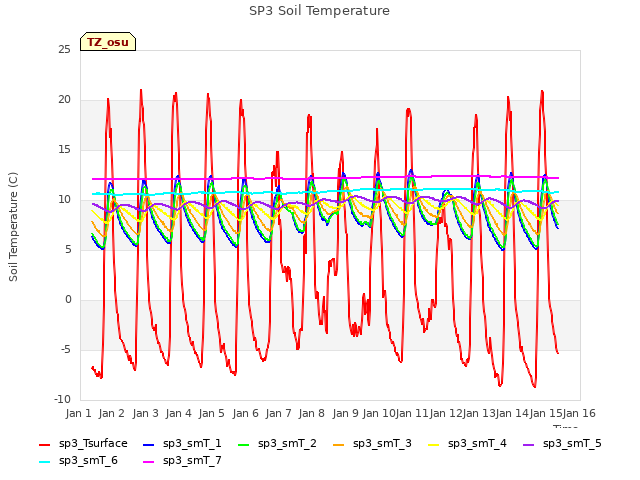Click the yellow sp3_smT_4 legend swatch

coord(433,444)
